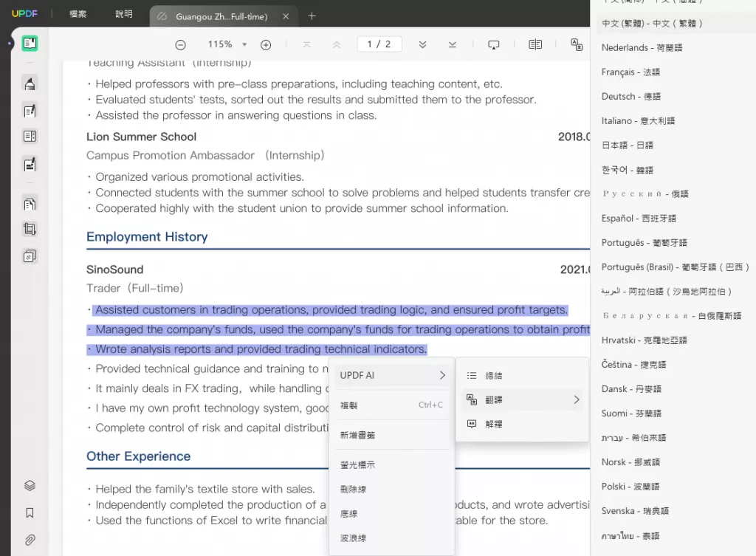Click the page number input field
This screenshot has width=756, height=556.
click(x=379, y=44)
